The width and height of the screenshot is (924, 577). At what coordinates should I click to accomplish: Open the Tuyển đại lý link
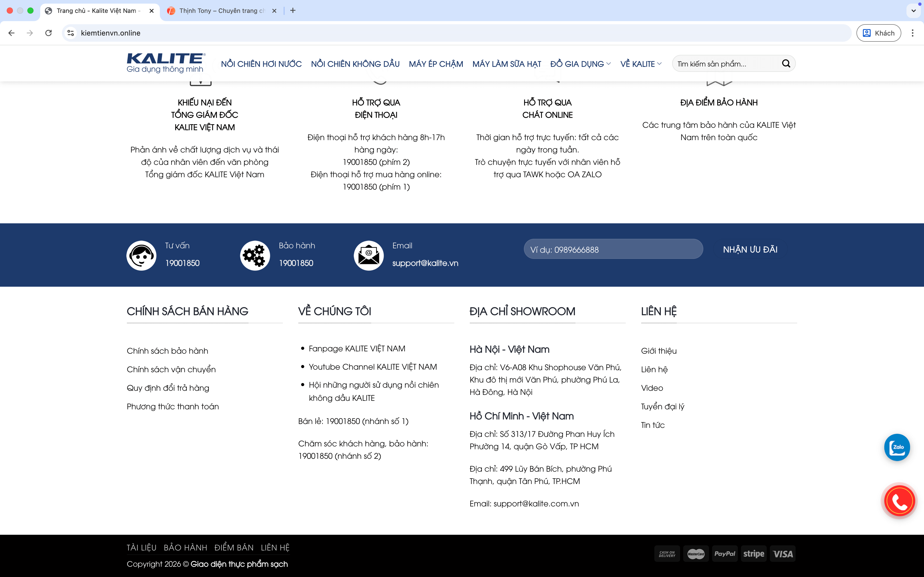(x=663, y=406)
